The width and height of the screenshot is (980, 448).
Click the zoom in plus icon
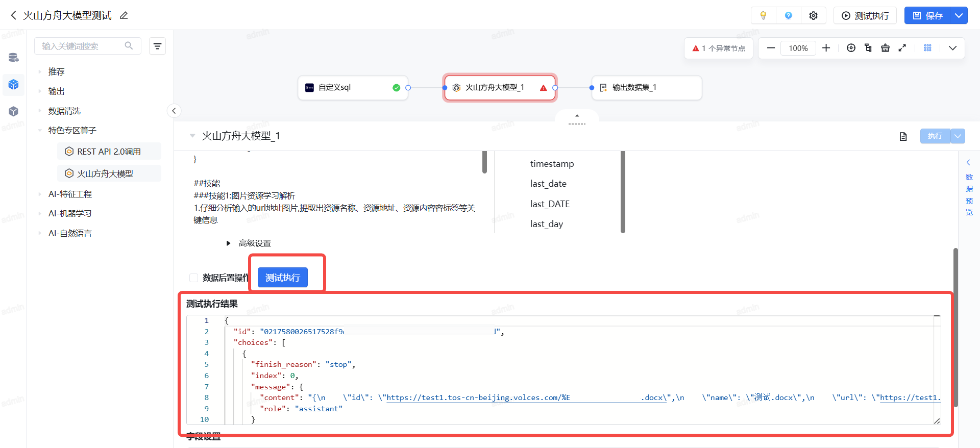pos(826,48)
